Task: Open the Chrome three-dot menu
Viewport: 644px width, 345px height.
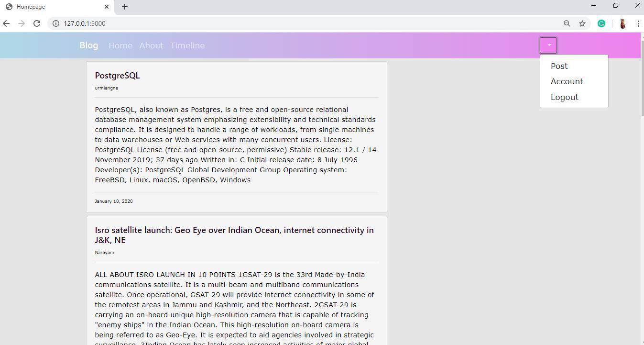Action: pyautogui.click(x=638, y=23)
